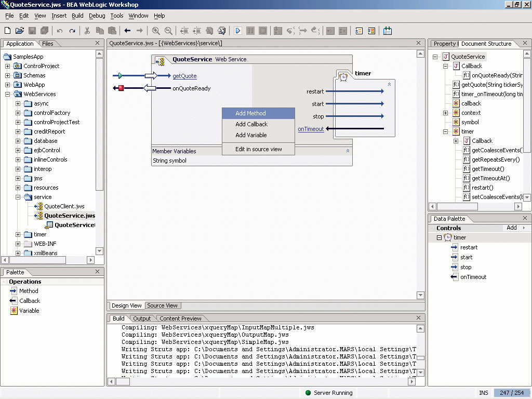Click the String symbol member variable
The width and height of the screenshot is (532, 399).
pos(170,161)
